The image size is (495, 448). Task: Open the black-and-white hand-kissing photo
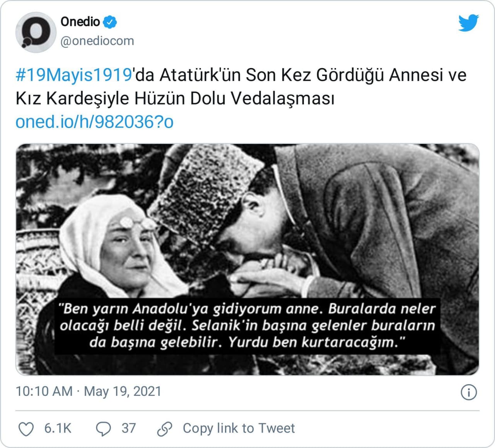coord(247,259)
